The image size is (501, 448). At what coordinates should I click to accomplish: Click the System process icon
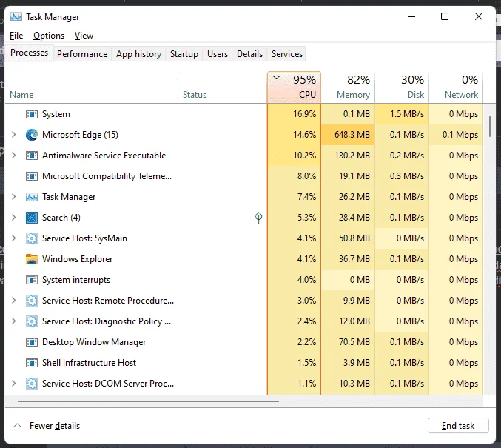pyautogui.click(x=32, y=114)
